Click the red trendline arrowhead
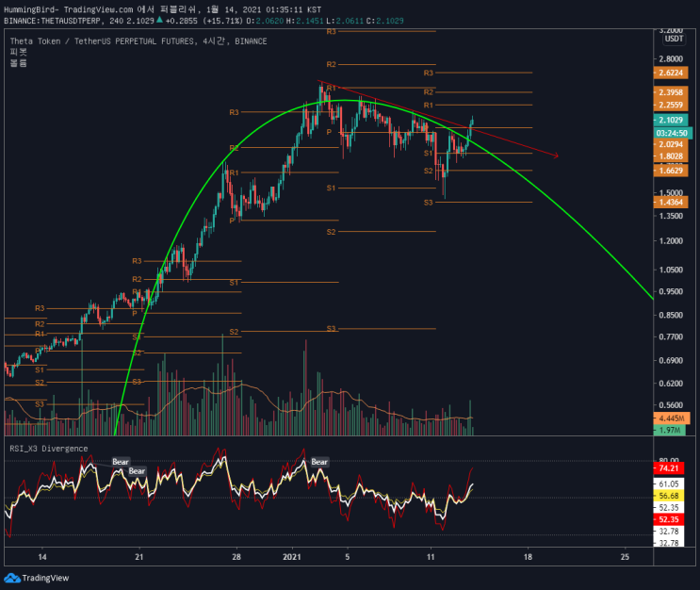 coord(556,156)
